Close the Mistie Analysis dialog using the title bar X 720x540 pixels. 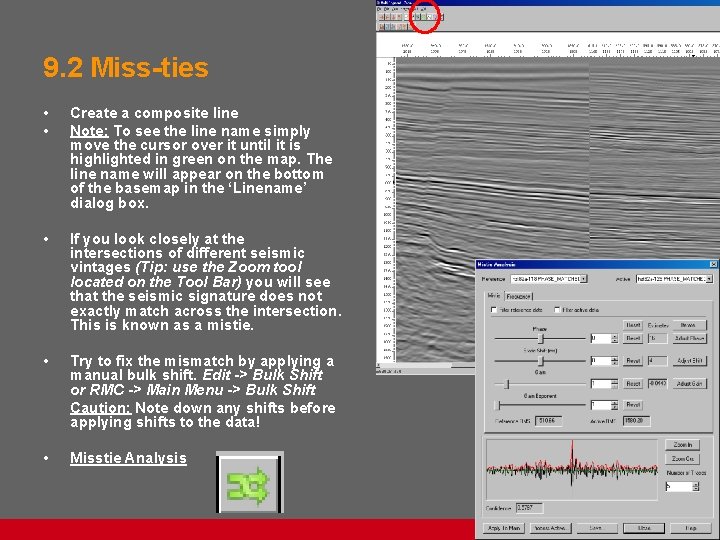[713, 264]
